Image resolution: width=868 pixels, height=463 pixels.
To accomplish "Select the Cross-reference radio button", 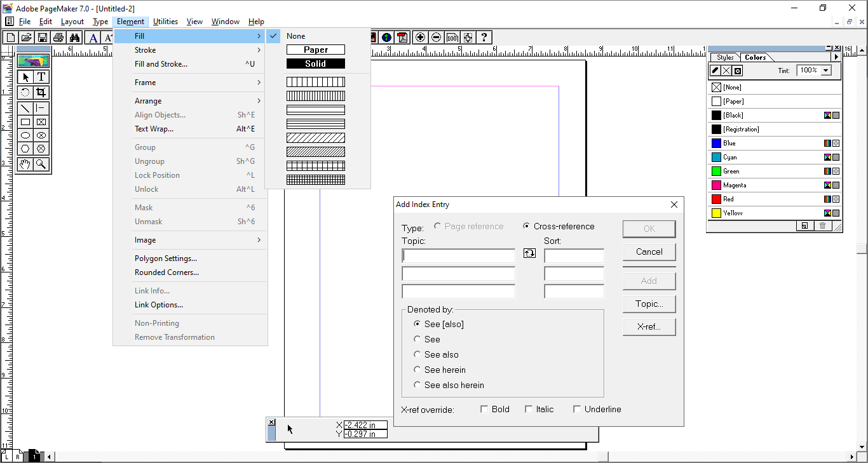I will point(527,226).
